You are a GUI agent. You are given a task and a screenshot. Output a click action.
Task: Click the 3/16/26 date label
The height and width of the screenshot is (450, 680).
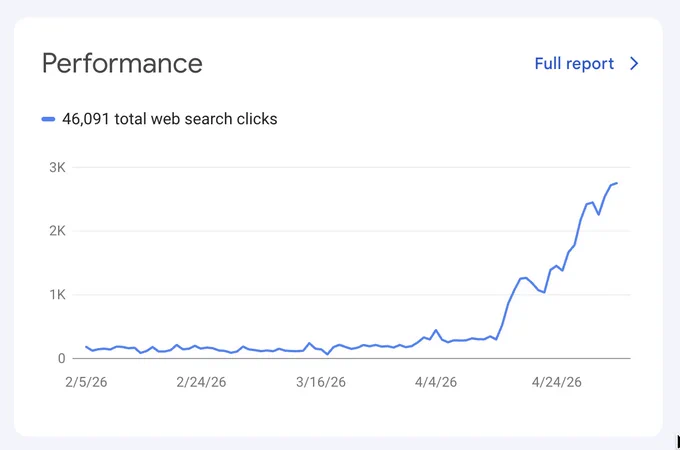pos(320,382)
